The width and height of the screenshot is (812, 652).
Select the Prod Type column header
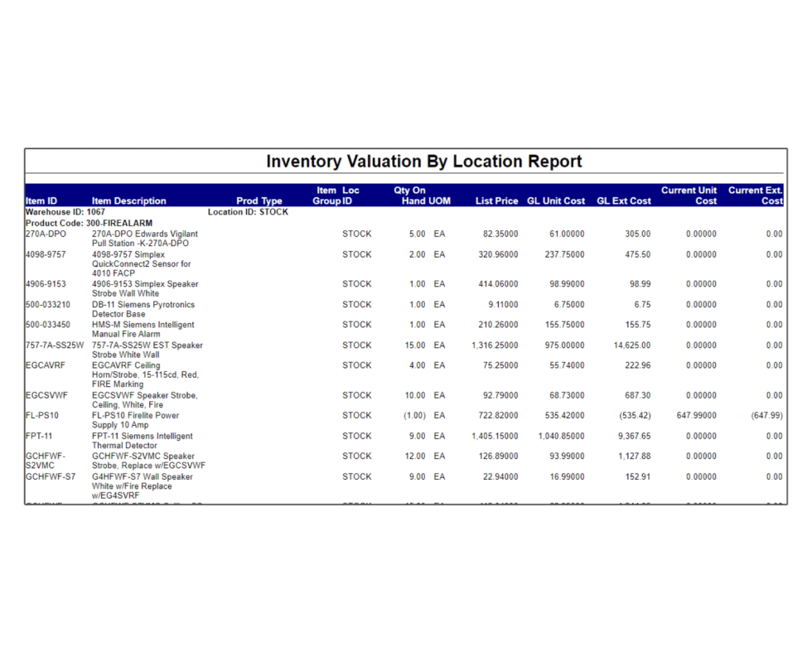point(259,201)
